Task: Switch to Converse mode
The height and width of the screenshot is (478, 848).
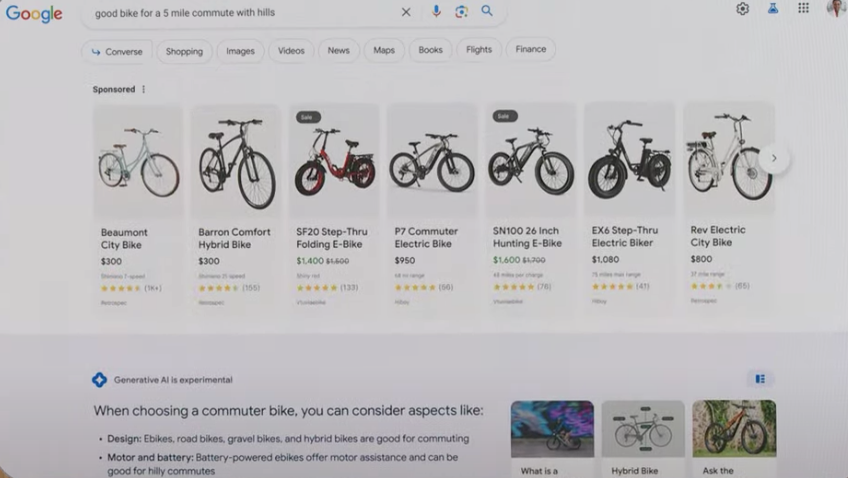Action: click(117, 52)
